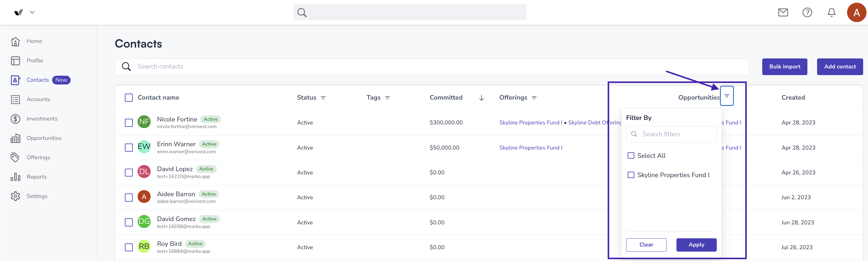Expand the logo dropdown chevron
The image size is (868, 261).
(x=32, y=12)
